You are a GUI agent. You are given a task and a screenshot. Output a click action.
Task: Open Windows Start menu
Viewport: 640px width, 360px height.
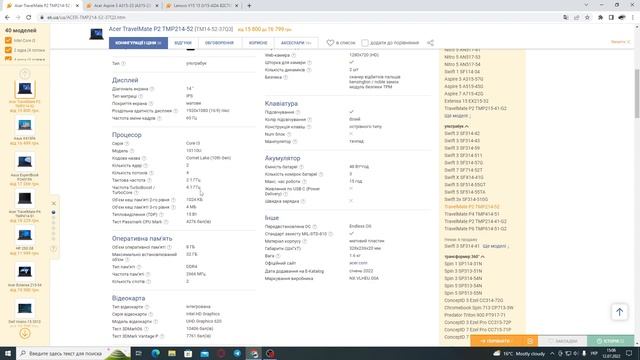point(8,353)
